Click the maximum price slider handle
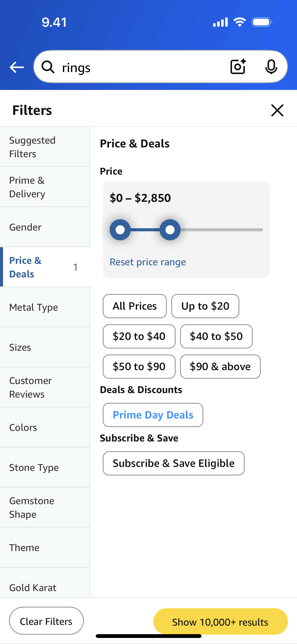 point(170,230)
